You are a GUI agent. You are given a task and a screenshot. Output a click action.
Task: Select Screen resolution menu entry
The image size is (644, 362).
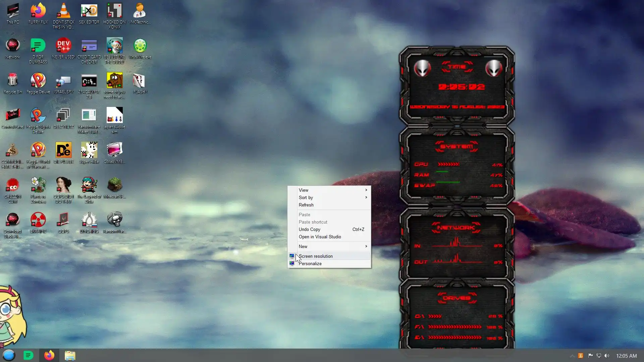316,256
